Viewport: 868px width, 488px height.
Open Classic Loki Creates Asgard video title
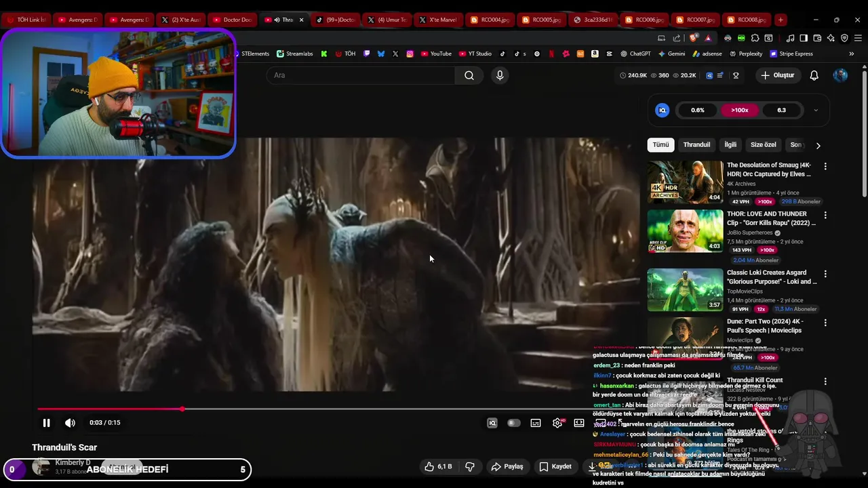pos(772,277)
